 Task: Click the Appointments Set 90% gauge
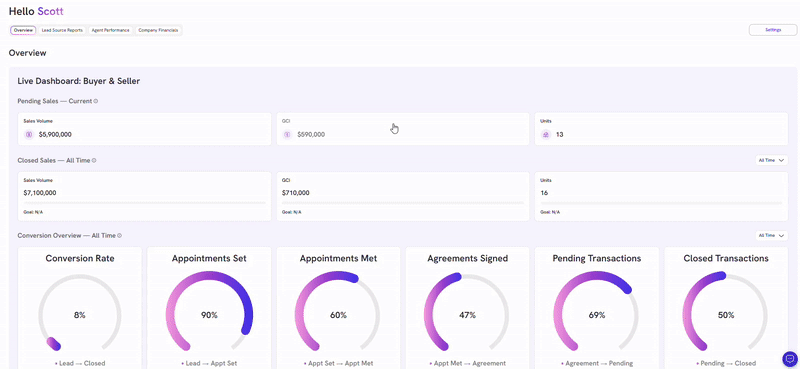209,312
